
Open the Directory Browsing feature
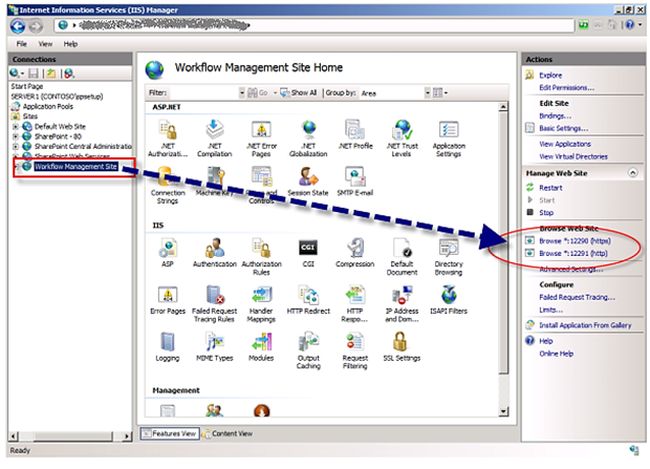click(x=449, y=257)
